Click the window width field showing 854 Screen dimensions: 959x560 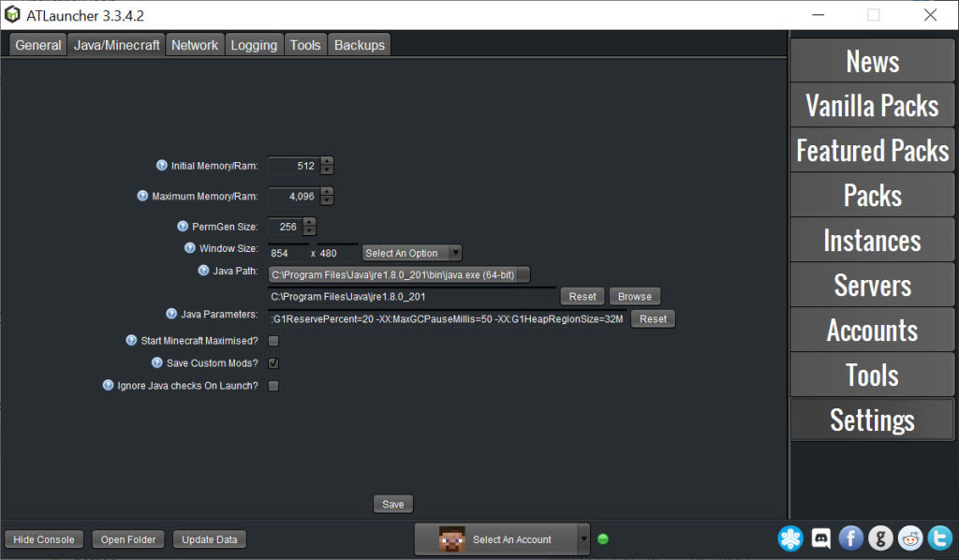point(288,253)
